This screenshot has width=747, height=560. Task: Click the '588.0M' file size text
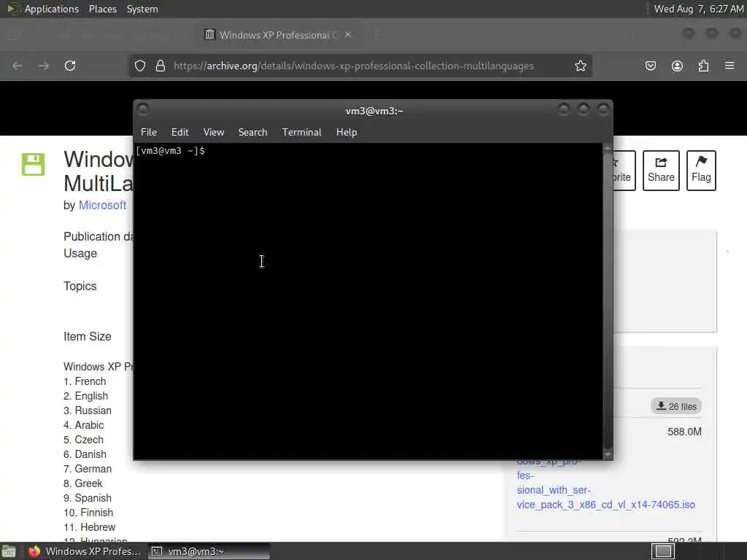click(x=684, y=432)
